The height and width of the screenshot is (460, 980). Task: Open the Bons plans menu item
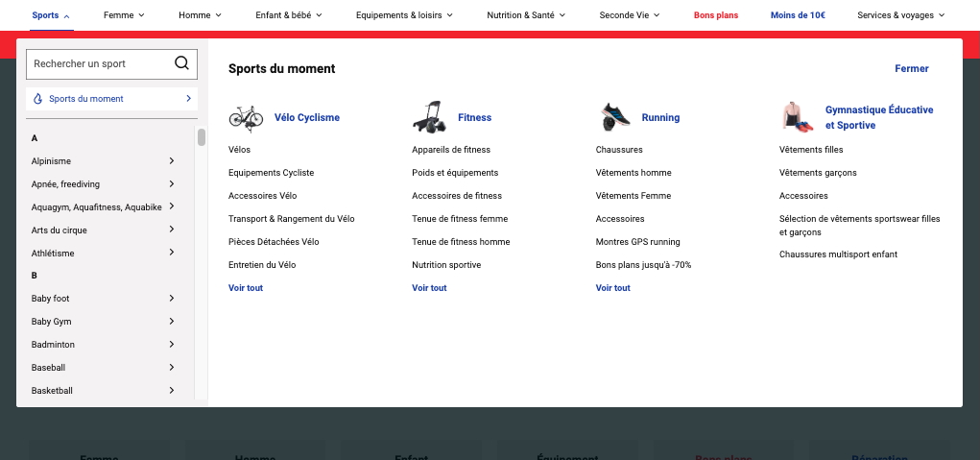click(x=716, y=15)
